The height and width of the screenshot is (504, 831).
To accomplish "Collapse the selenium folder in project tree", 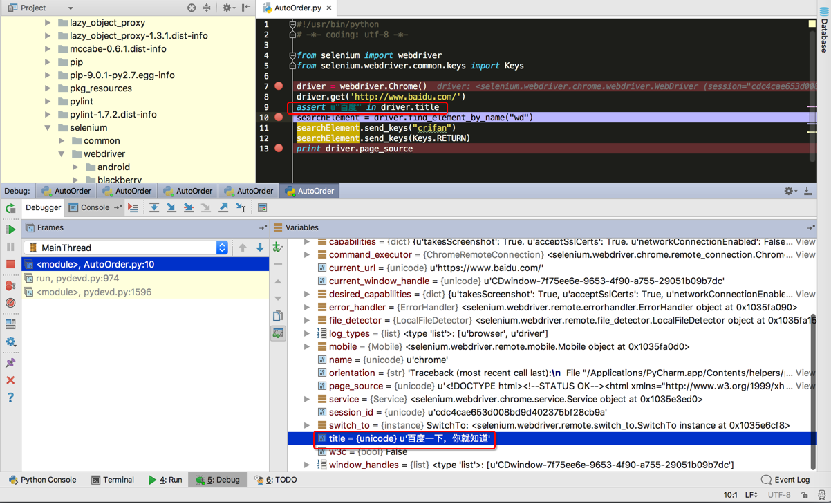I will (48, 128).
